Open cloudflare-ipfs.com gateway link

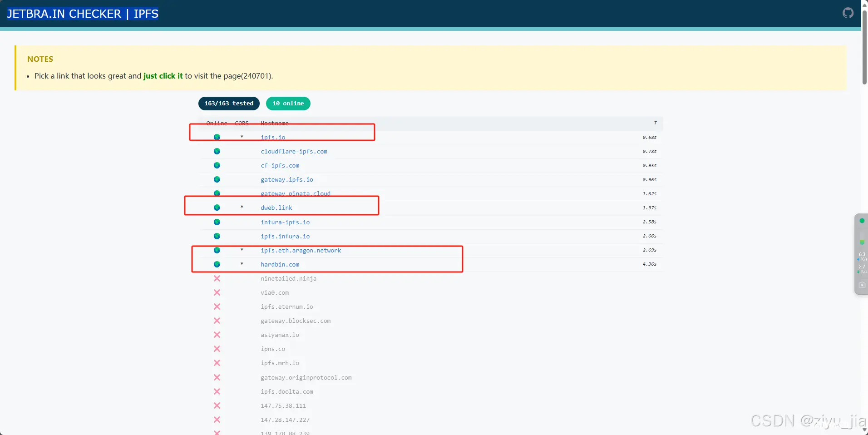click(294, 151)
